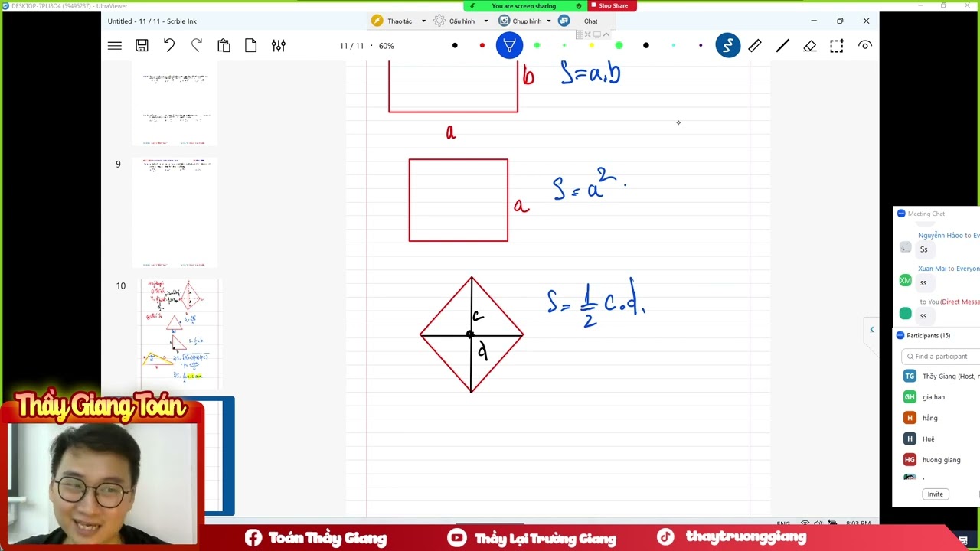This screenshot has width=980, height=551.
Task: Pick the large black pen dot
Action: pyautogui.click(x=646, y=46)
